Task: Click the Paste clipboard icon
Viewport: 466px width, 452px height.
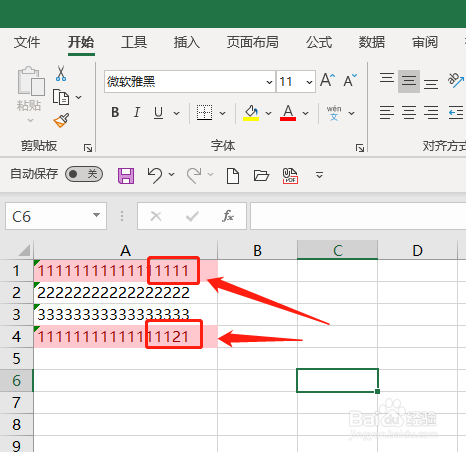Action: [x=31, y=81]
